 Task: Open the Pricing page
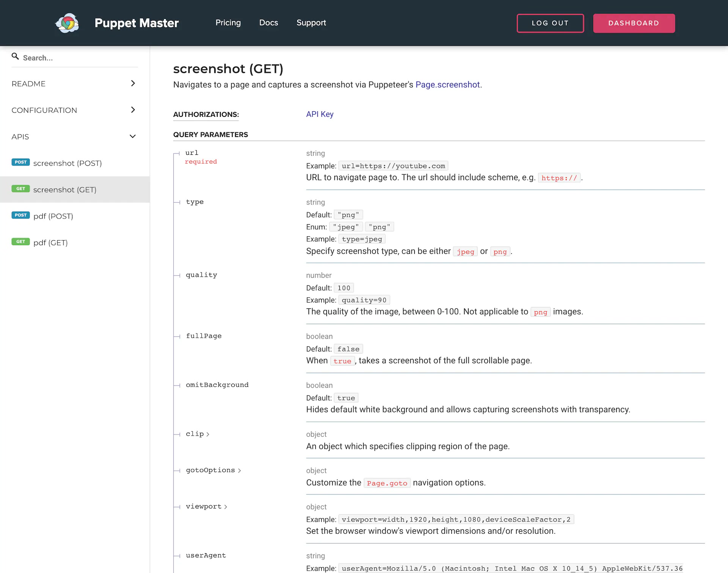coord(228,23)
